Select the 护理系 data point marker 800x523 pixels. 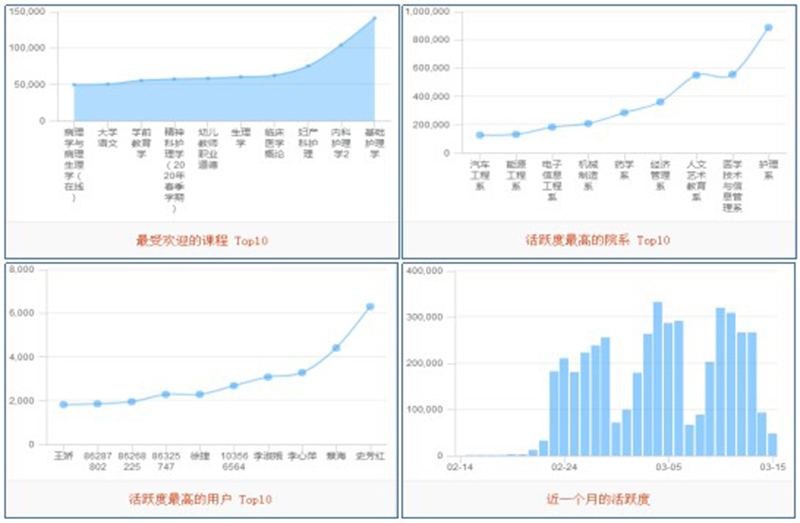tap(768, 28)
